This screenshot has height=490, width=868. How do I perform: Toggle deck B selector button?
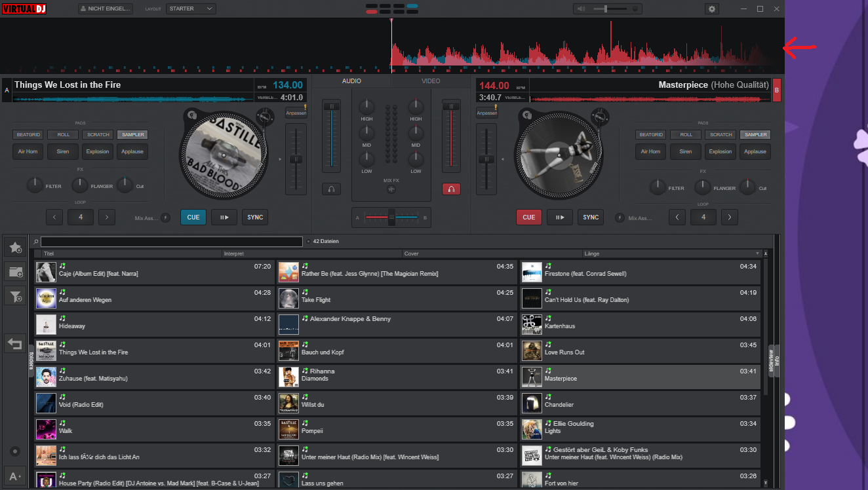pyautogui.click(x=777, y=90)
